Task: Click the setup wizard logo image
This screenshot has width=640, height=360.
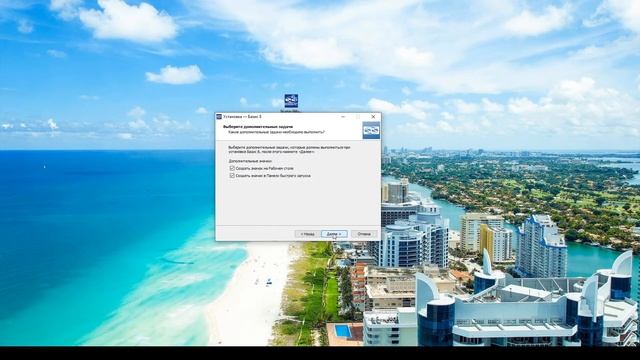Action: [371, 130]
